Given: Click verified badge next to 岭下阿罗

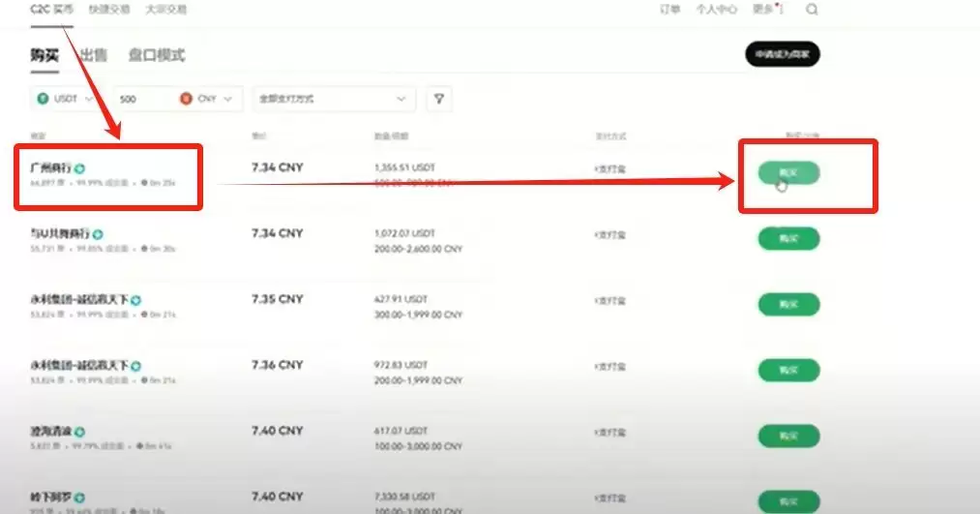Looking at the screenshot, I should 80,497.
